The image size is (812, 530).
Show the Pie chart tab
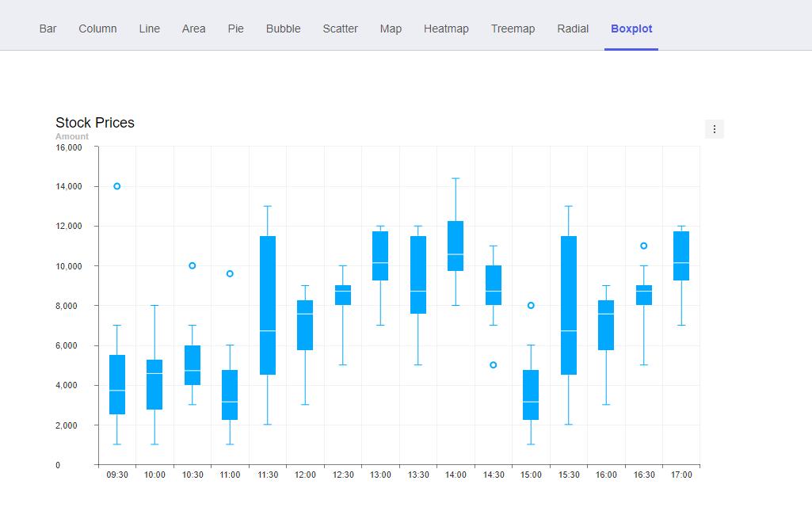click(235, 29)
